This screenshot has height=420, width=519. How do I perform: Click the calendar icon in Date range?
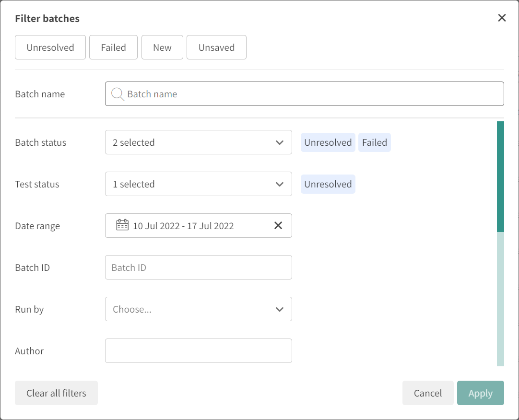point(122,225)
